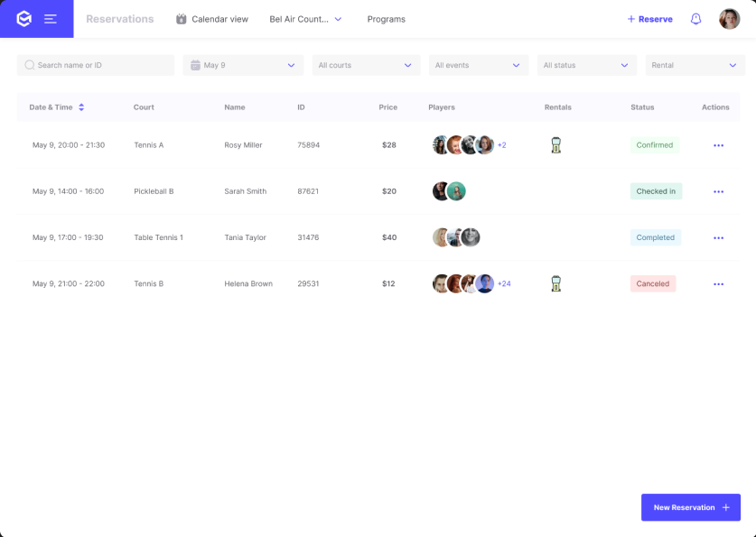Select the Reservations menu item
The height and width of the screenshot is (537, 756).
pos(120,18)
